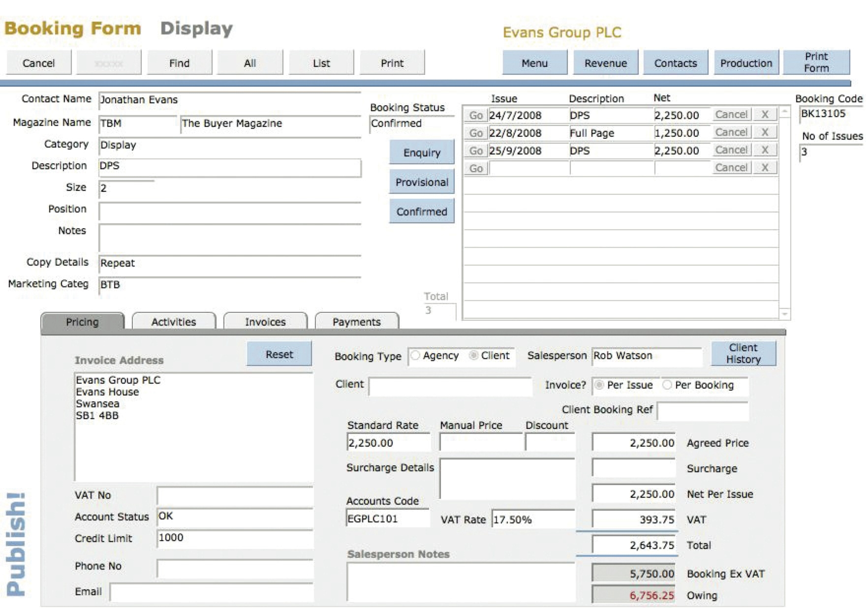The image size is (868, 608).
Task: Open the Invoices tab
Action: pyautogui.click(x=265, y=322)
